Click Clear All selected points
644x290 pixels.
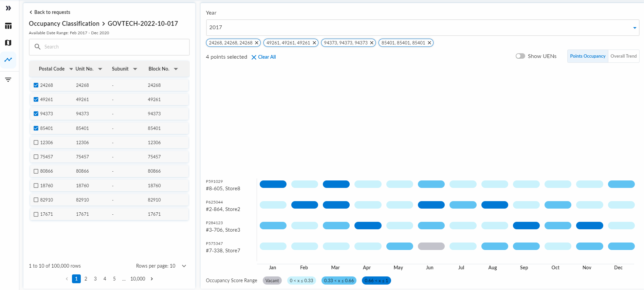pos(263,57)
